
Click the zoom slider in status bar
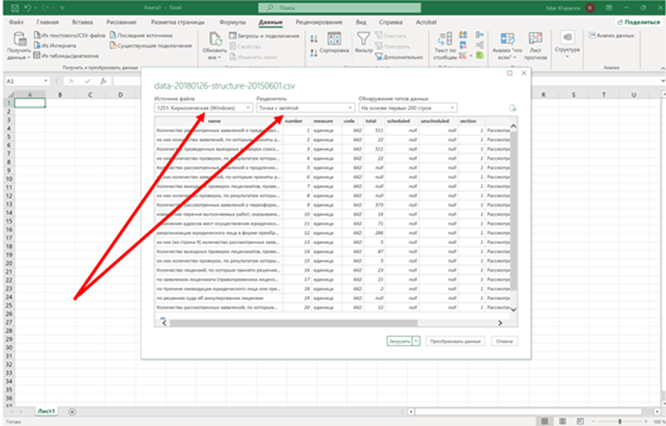(620, 421)
